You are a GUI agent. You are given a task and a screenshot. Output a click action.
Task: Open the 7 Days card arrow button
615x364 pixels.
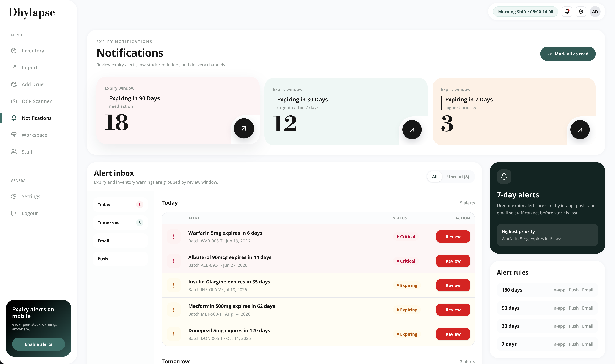(580, 129)
